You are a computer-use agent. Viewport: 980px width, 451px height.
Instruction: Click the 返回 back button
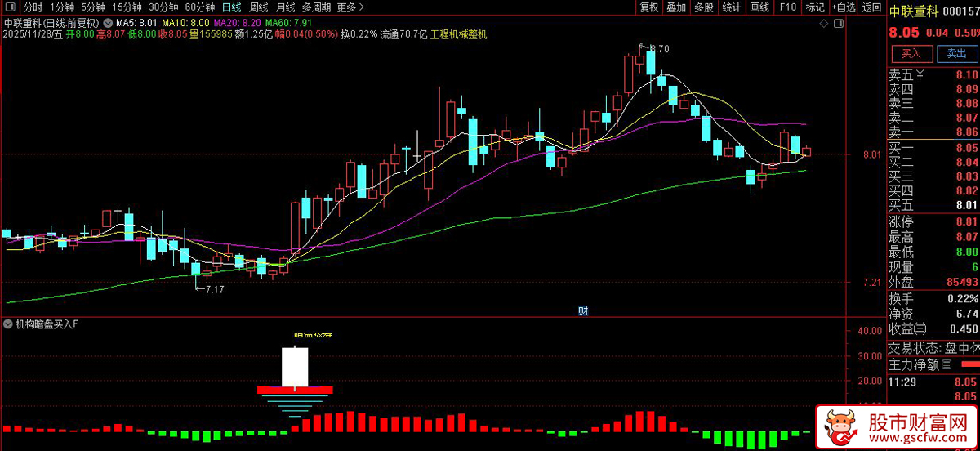click(x=871, y=7)
